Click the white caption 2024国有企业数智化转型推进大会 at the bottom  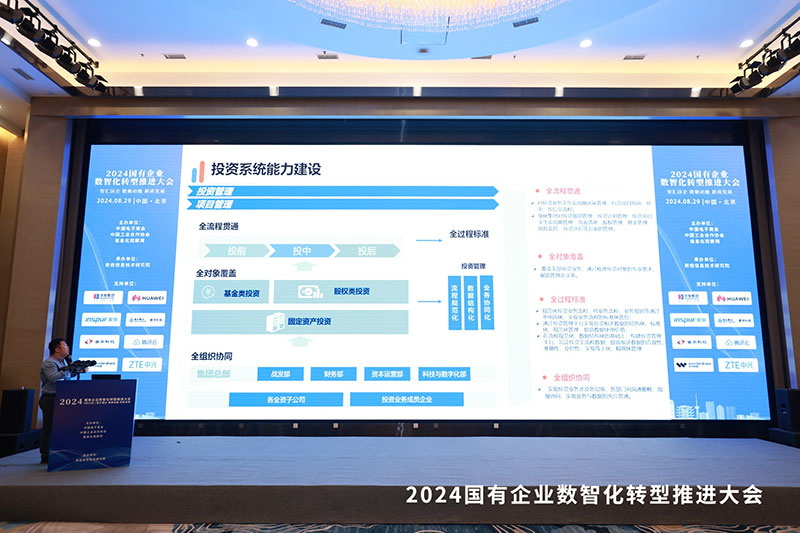pos(584,495)
